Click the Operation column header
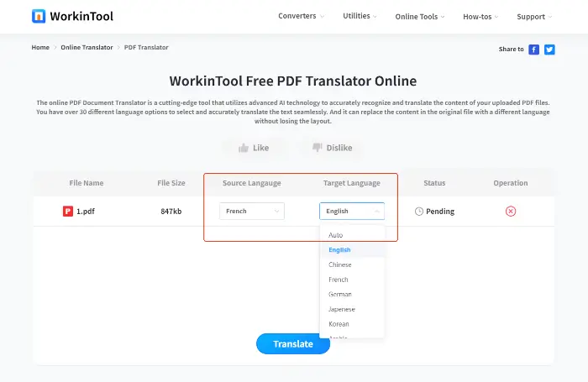The width and height of the screenshot is (588, 382). 511,183
